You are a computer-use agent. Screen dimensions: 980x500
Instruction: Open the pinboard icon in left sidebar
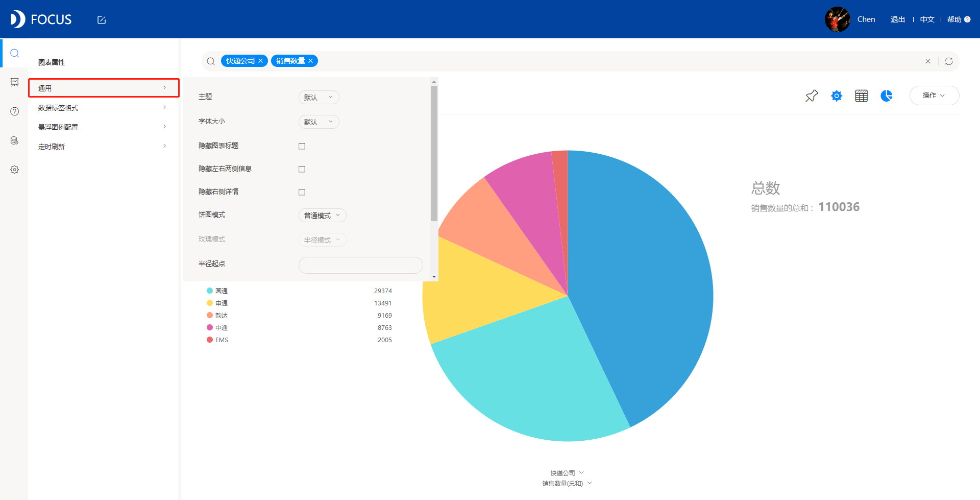pos(14,82)
